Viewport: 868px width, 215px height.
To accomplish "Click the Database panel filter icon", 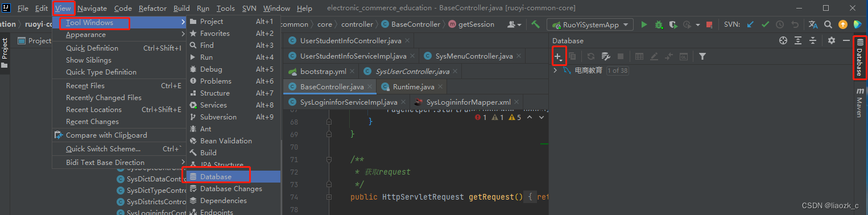I will pos(702,56).
